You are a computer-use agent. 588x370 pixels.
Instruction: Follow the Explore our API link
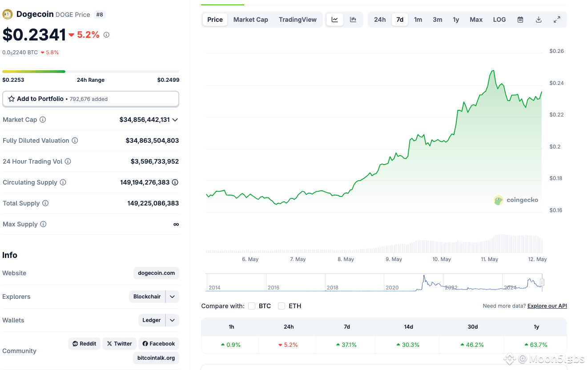(x=547, y=306)
